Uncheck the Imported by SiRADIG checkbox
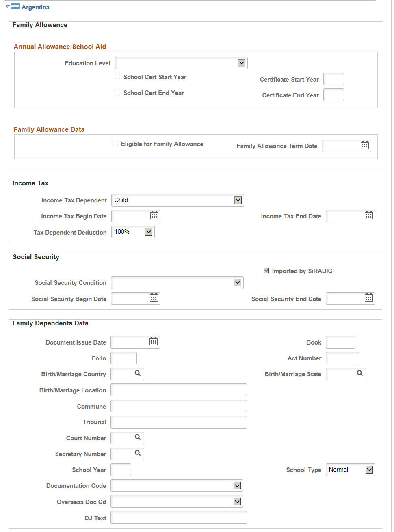394x532 pixels. click(x=266, y=270)
